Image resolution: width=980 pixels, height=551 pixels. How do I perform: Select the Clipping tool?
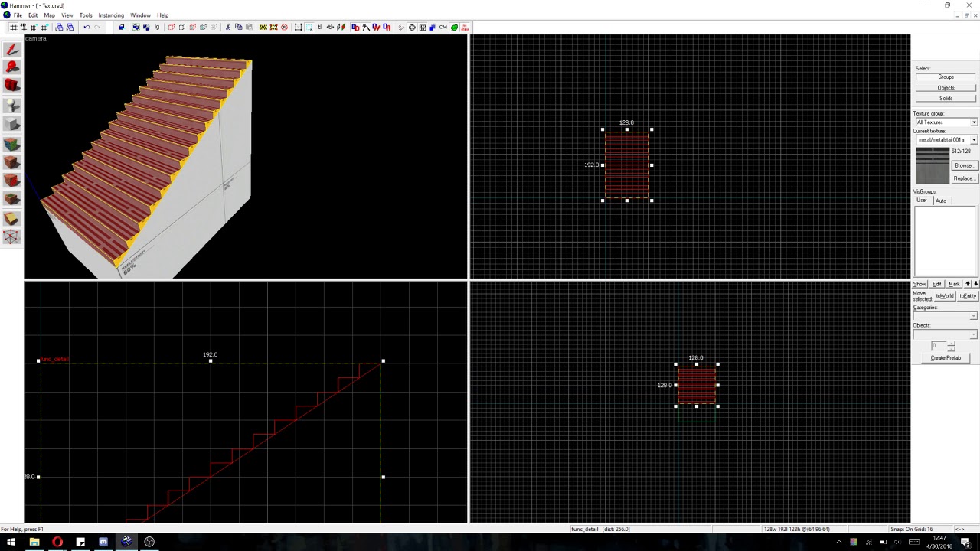[x=11, y=219]
